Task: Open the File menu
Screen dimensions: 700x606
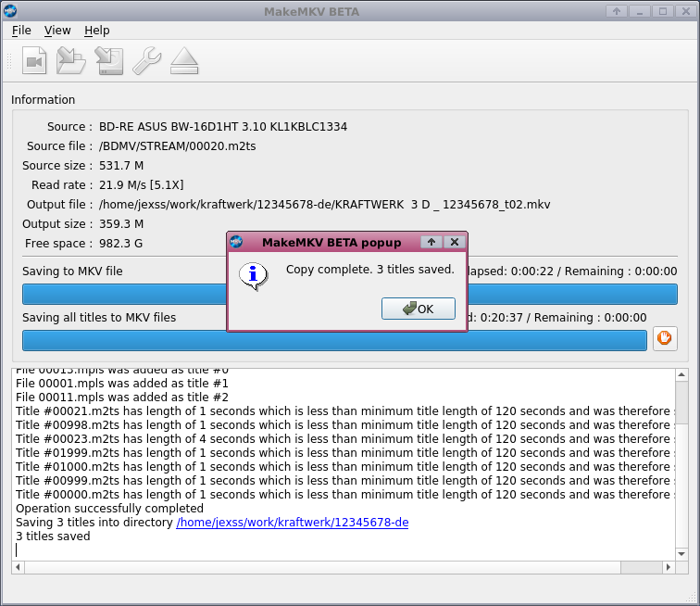Action: 21,30
